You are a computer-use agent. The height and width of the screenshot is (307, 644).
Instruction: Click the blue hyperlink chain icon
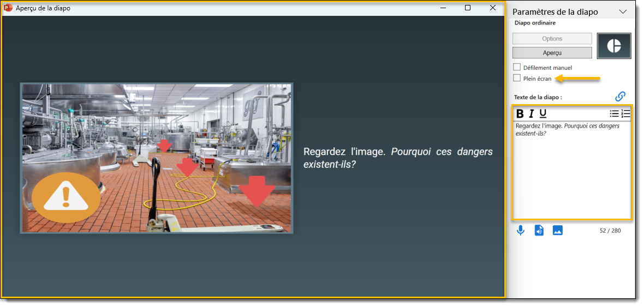tap(620, 97)
